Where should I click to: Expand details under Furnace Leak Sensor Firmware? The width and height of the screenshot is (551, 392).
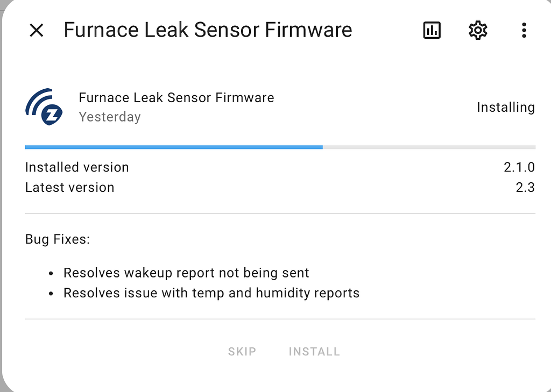point(176,98)
